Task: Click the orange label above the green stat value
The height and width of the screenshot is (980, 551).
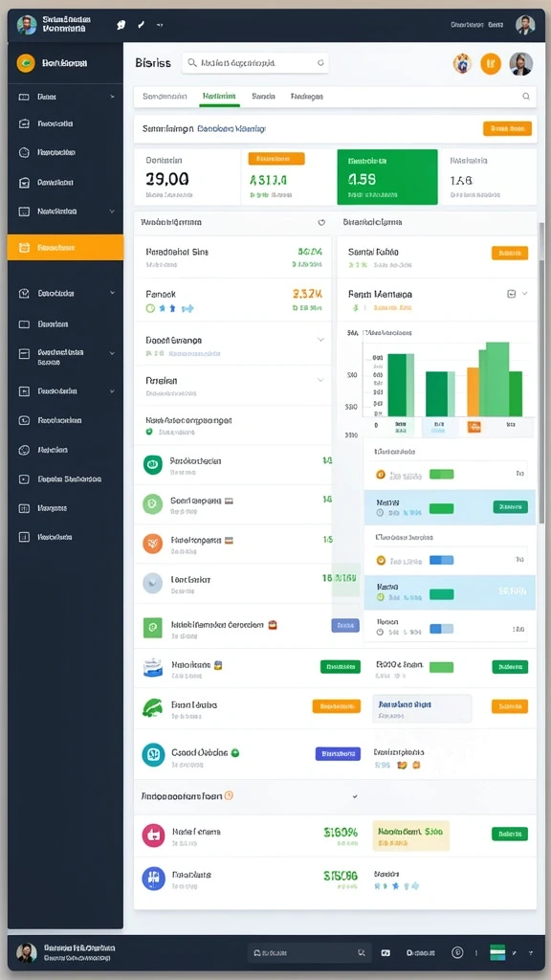Action: [x=276, y=159]
